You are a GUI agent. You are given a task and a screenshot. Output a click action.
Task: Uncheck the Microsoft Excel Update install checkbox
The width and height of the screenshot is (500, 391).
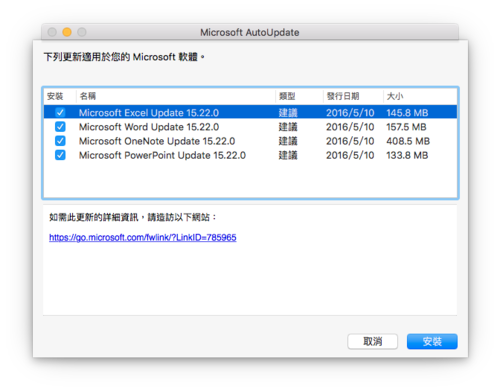click(x=60, y=113)
